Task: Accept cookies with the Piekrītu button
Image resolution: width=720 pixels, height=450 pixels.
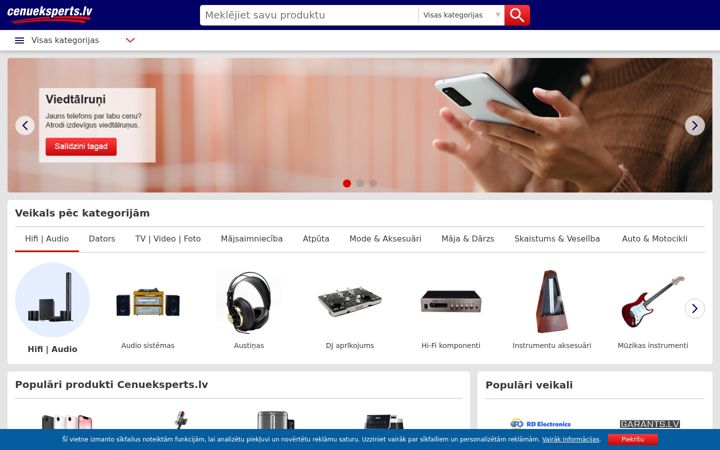Action: point(633,439)
